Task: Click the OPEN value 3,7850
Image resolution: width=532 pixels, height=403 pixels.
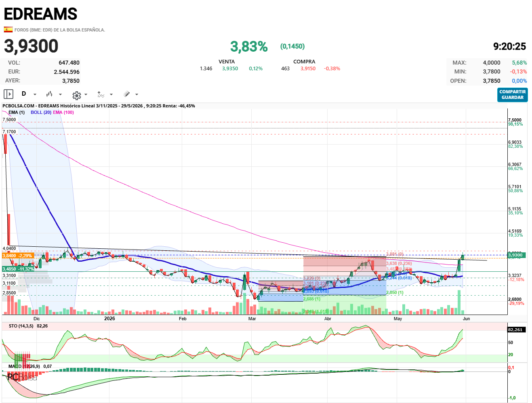Action: pyautogui.click(x=492, y=81)
